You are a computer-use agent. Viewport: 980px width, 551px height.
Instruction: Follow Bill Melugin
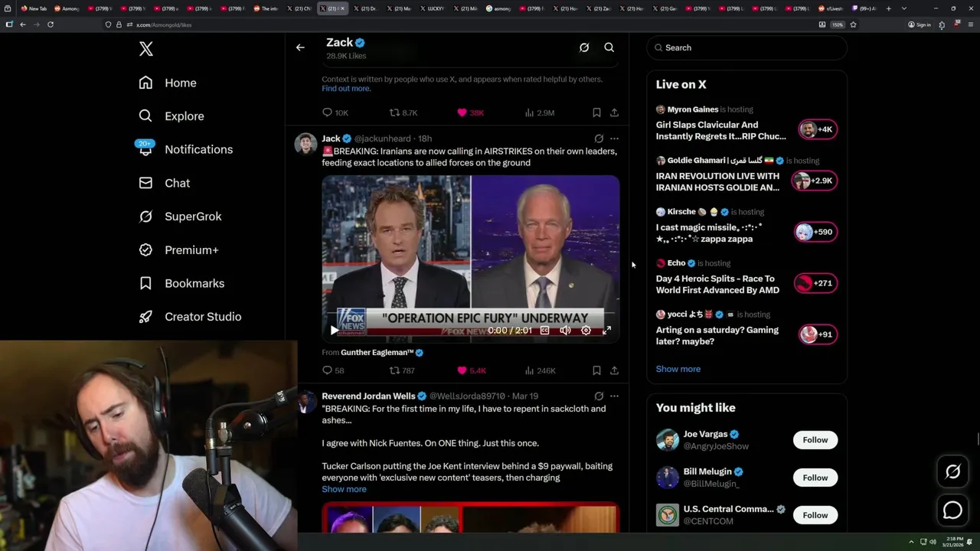[815, 478]
